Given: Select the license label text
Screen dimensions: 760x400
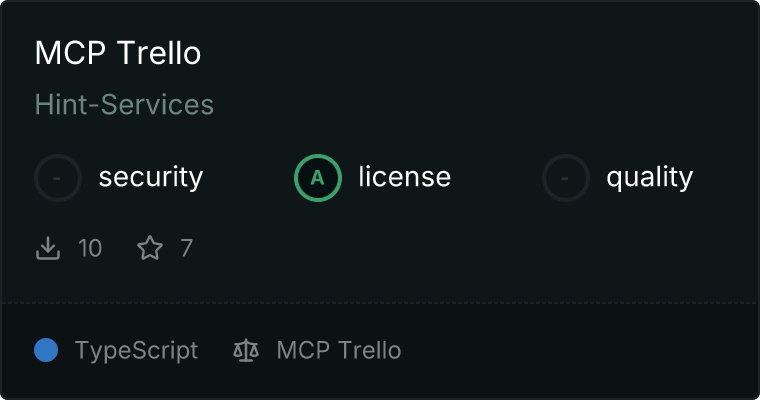Looking at the screenshot, I should [x=405, y=176].
